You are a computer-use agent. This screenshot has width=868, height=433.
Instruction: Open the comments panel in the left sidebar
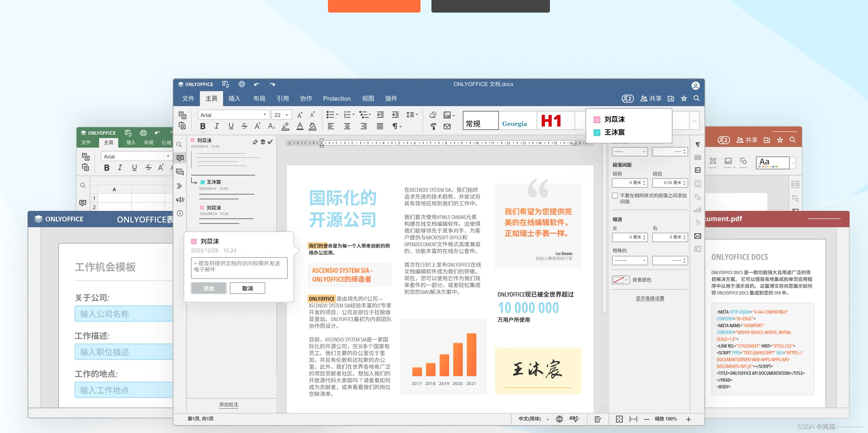[x=180, y=158]
